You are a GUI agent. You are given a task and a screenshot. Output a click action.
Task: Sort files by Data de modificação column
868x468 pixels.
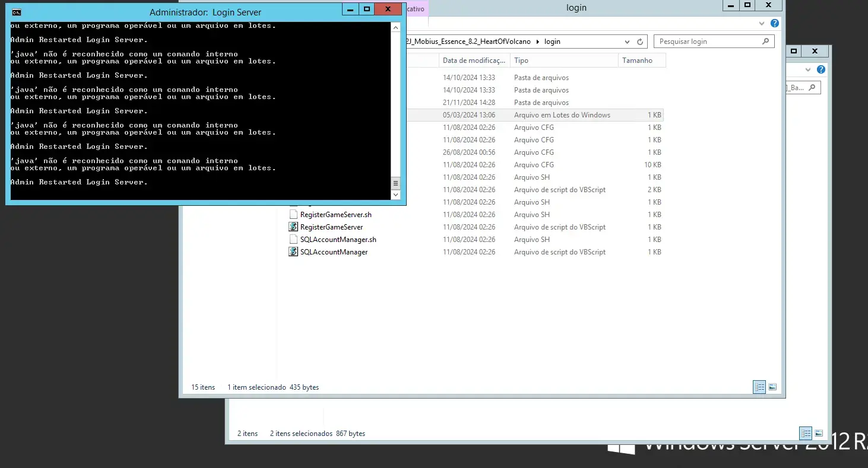[474, 60]
